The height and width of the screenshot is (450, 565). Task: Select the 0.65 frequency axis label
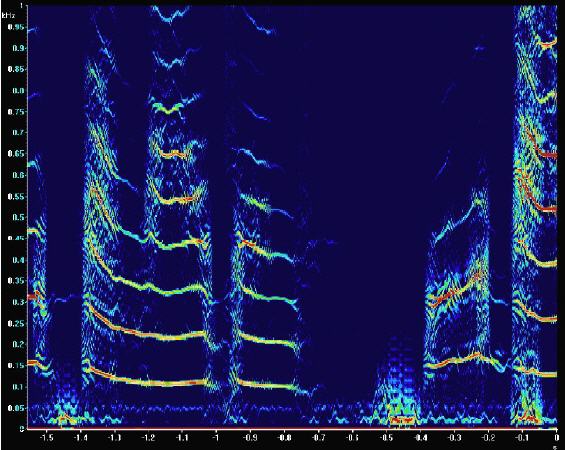16,154
